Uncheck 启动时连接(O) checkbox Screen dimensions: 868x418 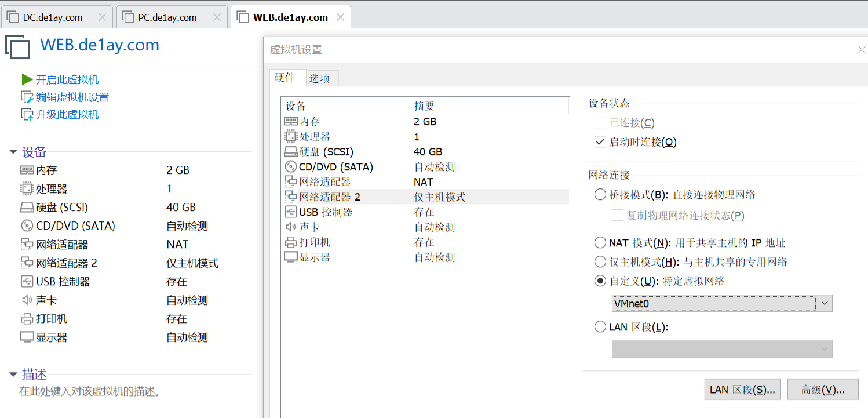(x=600, y=142)
